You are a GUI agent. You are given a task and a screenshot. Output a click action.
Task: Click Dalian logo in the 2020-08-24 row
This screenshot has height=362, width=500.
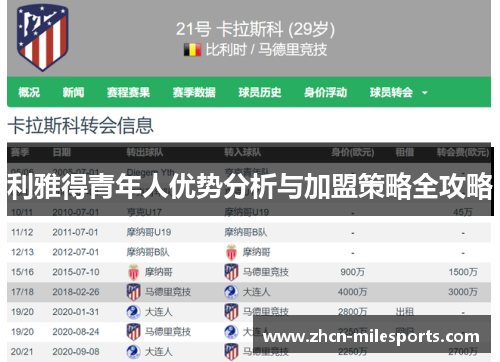(x=231, y=332)
